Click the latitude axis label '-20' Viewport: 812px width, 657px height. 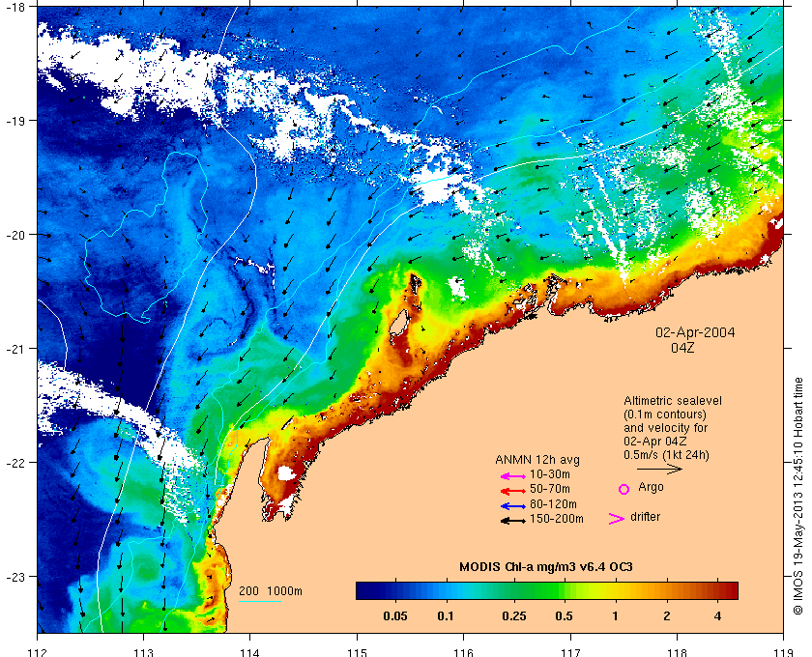[x=14, y=235]
